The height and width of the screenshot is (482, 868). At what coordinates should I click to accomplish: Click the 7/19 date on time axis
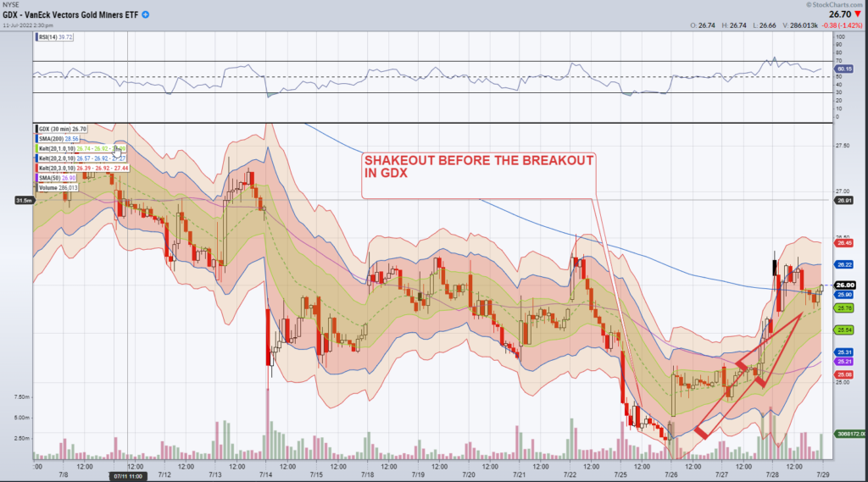click(418, 475)
